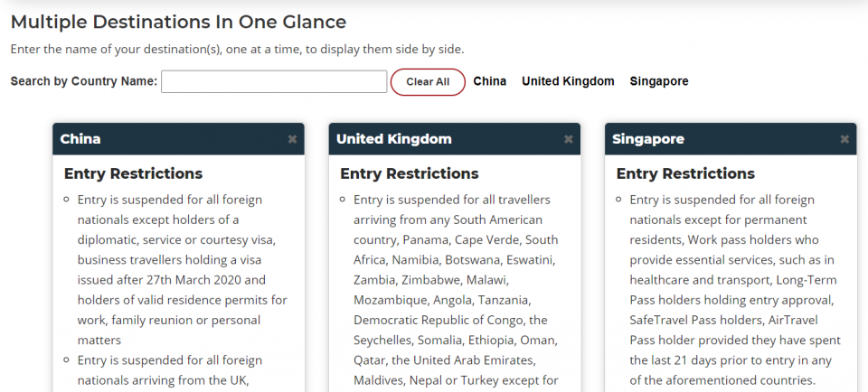Screen dimensions: 868x392
Task: Remove the United Kingdom card using its x
Action: (x=569, y=139)
